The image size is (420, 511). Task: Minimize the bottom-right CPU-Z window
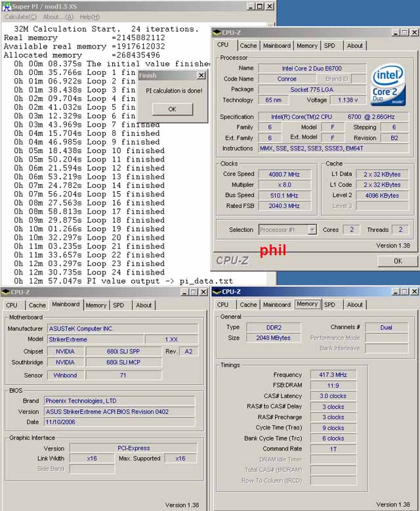(396, 292)
